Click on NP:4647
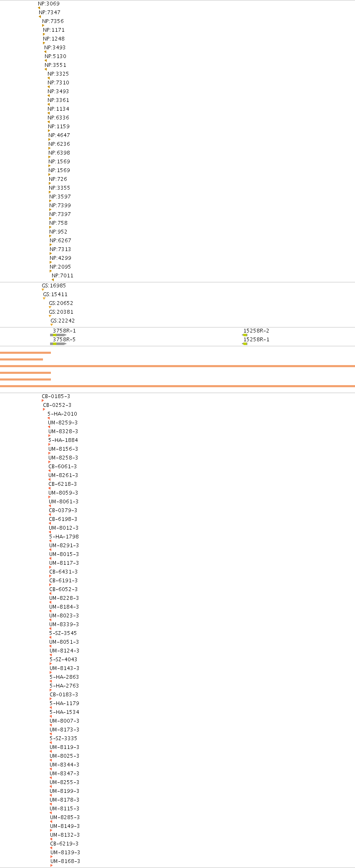 point(59,135)
